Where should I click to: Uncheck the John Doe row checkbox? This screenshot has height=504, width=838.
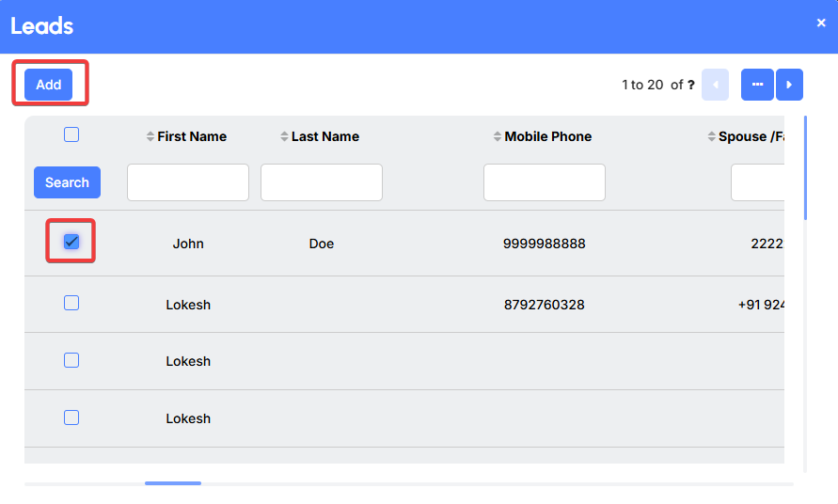tap(71, 243)
